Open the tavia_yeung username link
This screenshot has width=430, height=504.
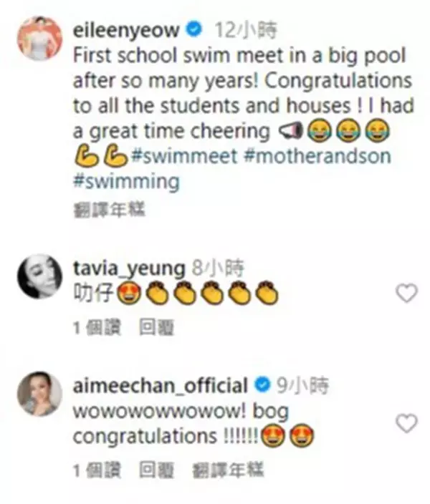(129, 268)
